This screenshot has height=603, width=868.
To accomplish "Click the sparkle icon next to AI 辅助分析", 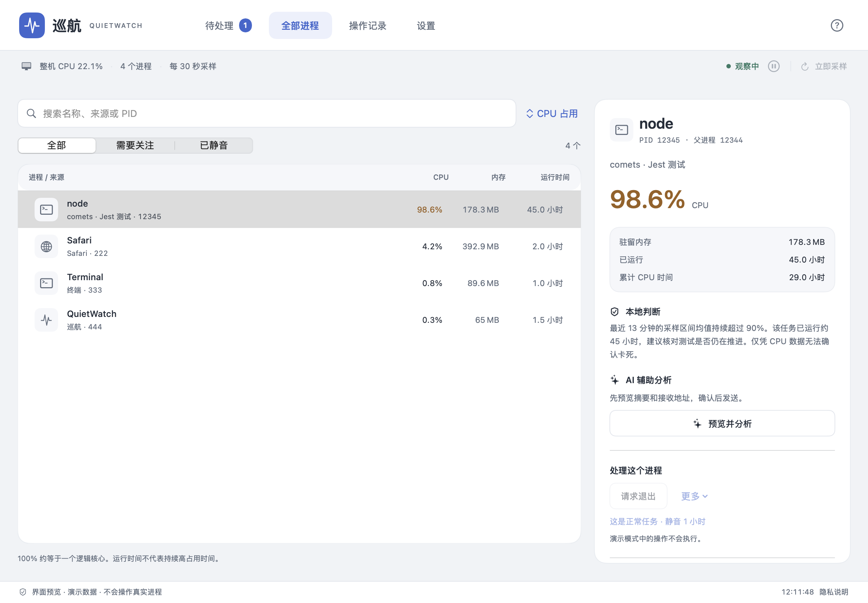I will [x=615, y=380].
